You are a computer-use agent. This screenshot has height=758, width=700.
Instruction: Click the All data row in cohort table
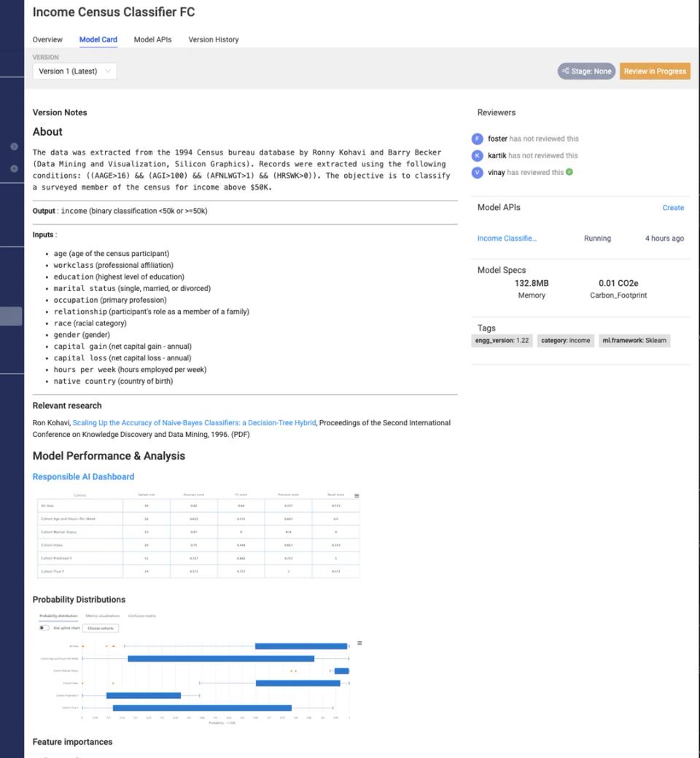click(x=198, y=506)
